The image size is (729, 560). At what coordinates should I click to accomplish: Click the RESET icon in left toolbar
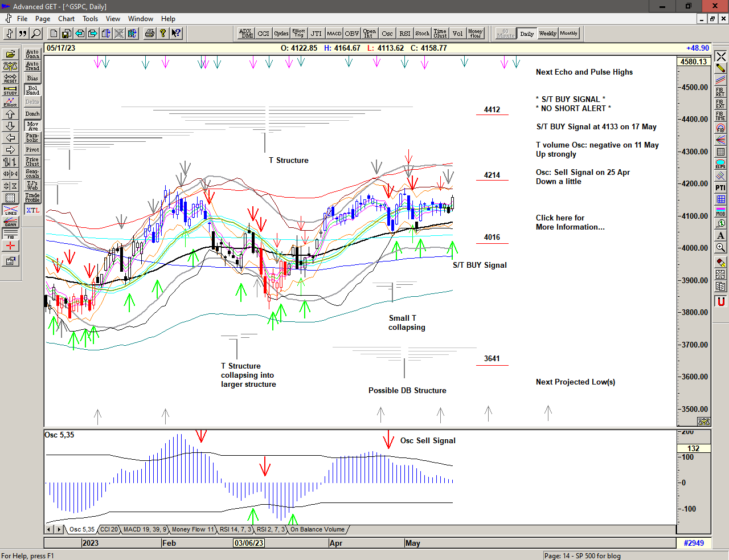(10, 78)
